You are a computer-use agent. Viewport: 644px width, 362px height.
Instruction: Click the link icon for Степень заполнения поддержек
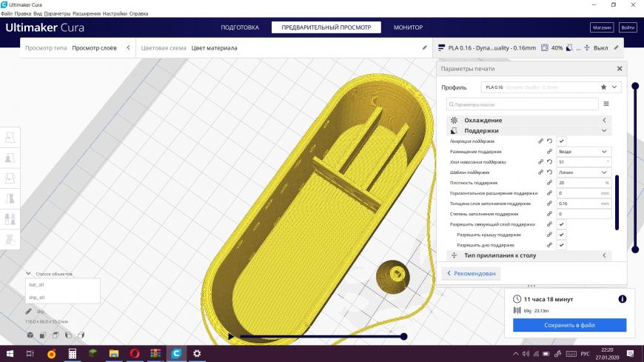pos(549,214)
